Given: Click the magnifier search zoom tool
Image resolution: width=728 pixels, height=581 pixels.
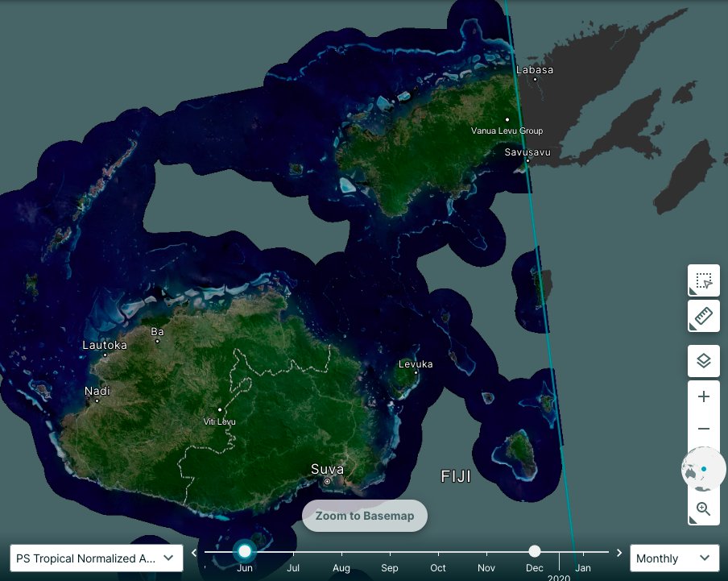Looking at the screenshot, I should [x=703, y=509].
